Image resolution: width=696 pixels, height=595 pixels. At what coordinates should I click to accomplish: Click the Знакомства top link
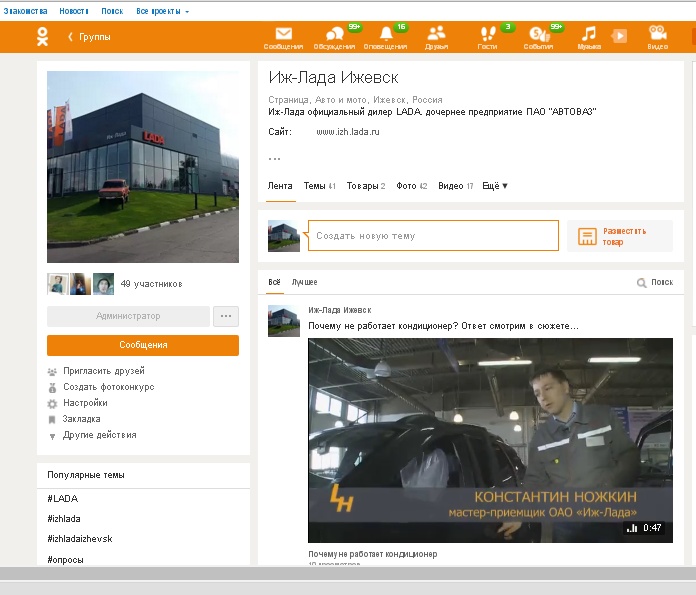(25, 11)
